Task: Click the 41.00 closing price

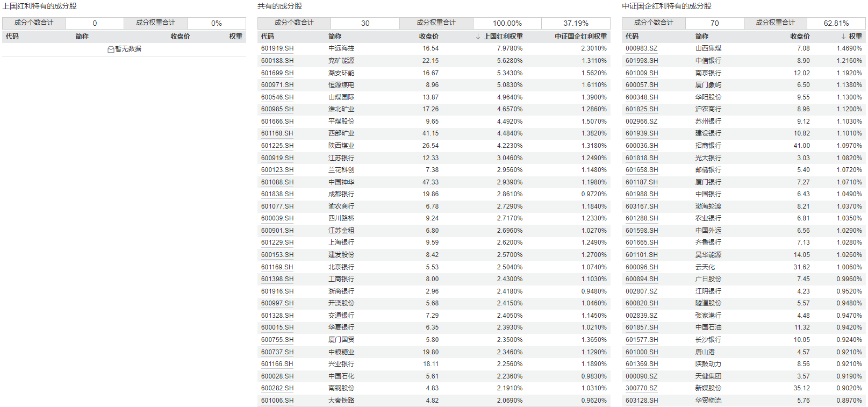Action: [801, 146]
